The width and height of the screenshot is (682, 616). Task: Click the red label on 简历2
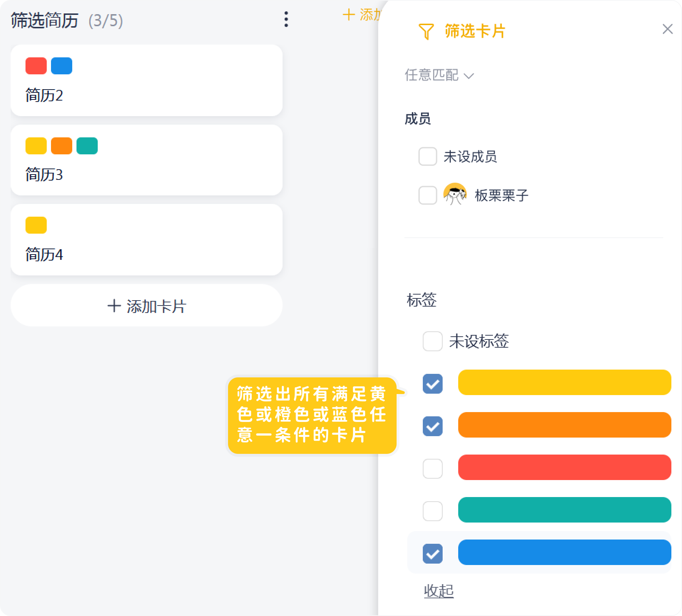36,66
